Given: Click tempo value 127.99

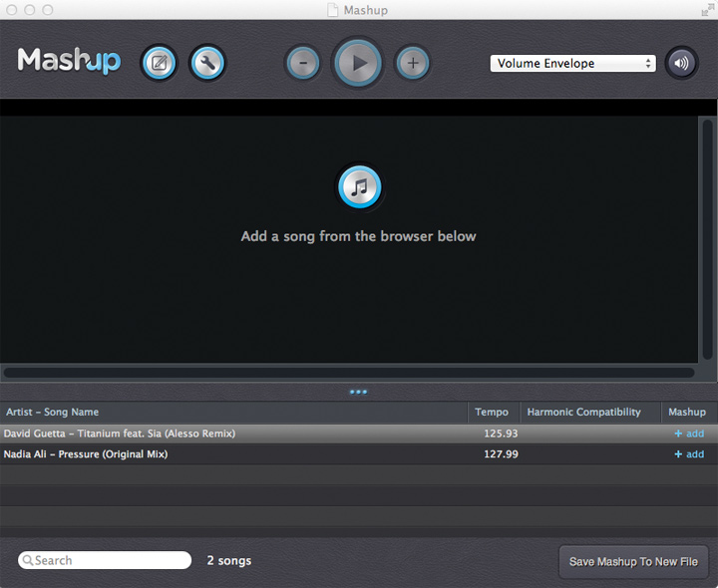Looking at the screenshot, I should coord(501,453).
